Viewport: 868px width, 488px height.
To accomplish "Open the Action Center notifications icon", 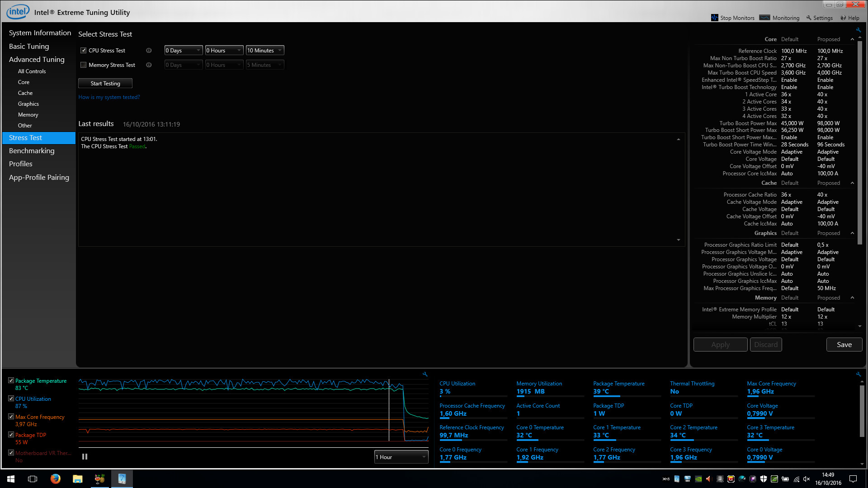I will tap(853, 479).
